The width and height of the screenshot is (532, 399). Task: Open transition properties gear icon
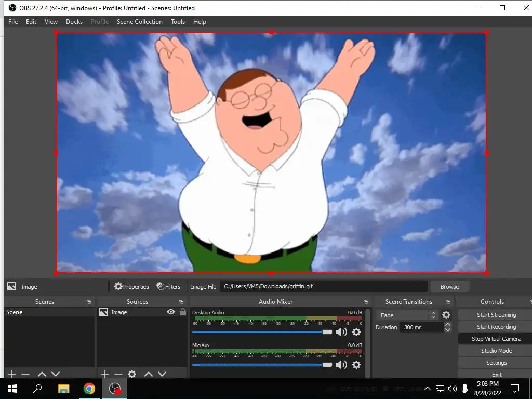click(446, 315)
